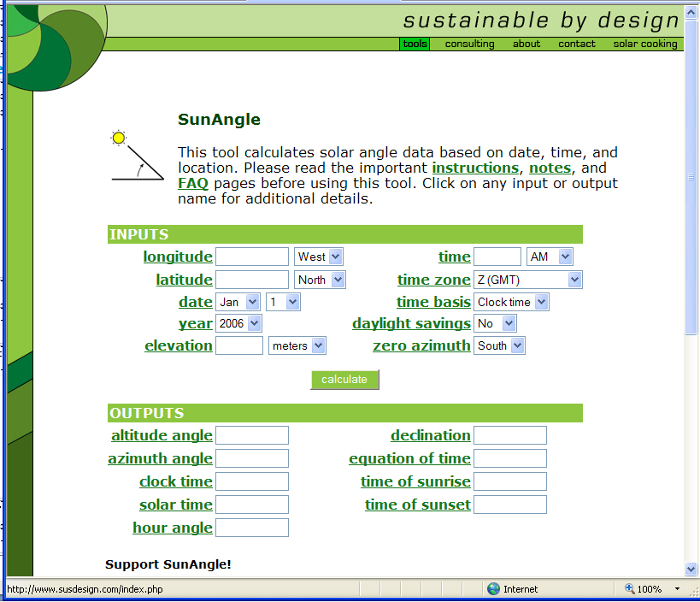Image resolution: width=700 pixels, height=602 pixels.
Task: Follow the instructions link
Action: pyautogui.click(x=475, y=168)
